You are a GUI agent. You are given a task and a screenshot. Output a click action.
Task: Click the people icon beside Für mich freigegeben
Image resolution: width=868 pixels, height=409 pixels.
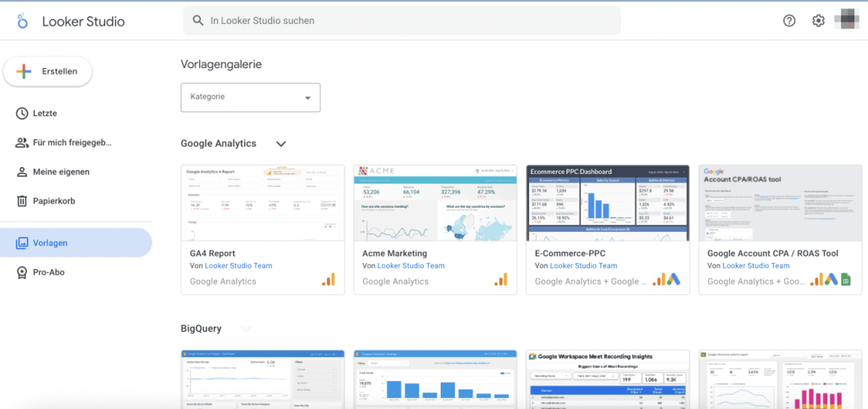click(x=21, y=143)
